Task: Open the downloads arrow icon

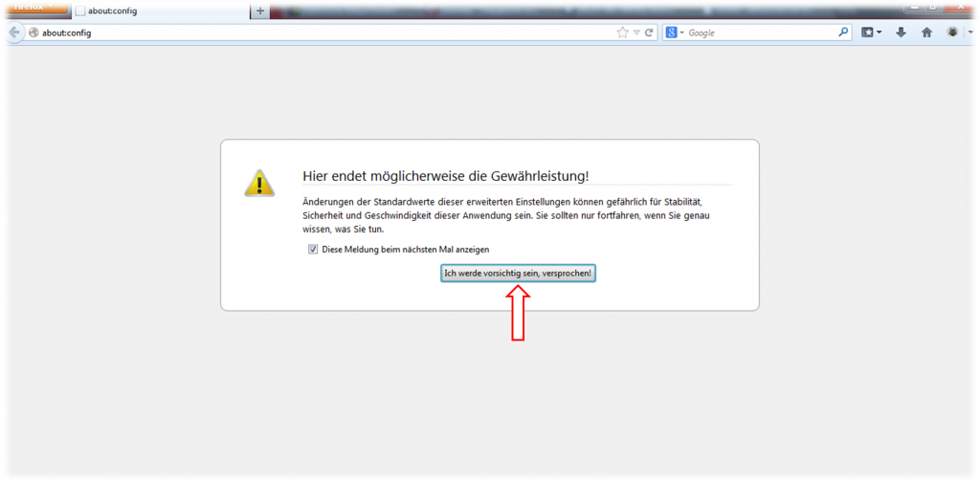Action: click(901, 33)
